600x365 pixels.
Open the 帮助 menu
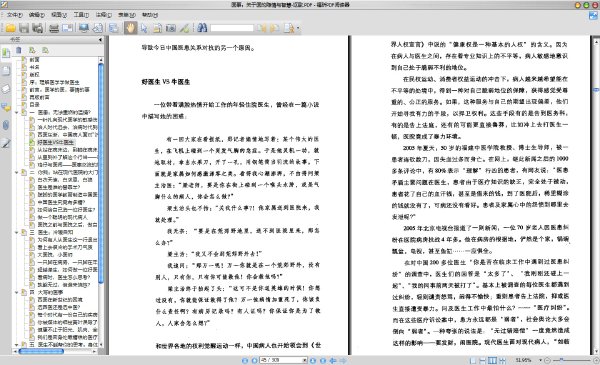coord(150,15)
